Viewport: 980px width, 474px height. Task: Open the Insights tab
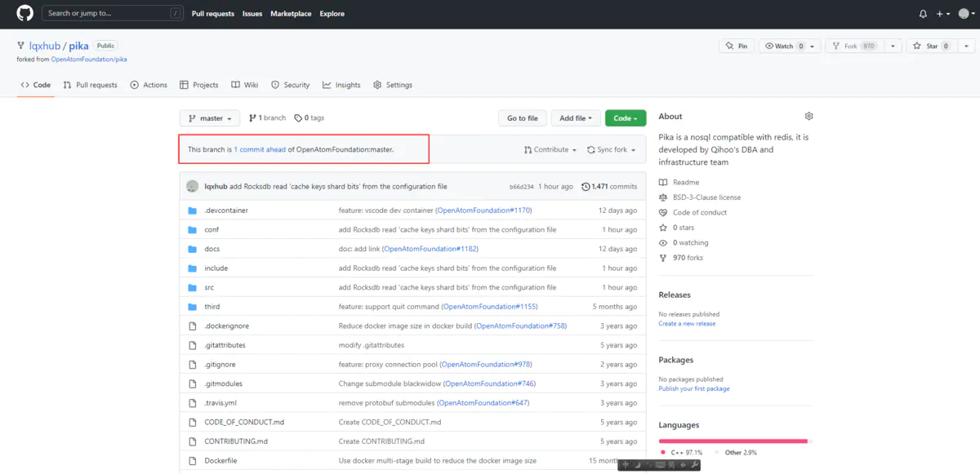[341, 85]
